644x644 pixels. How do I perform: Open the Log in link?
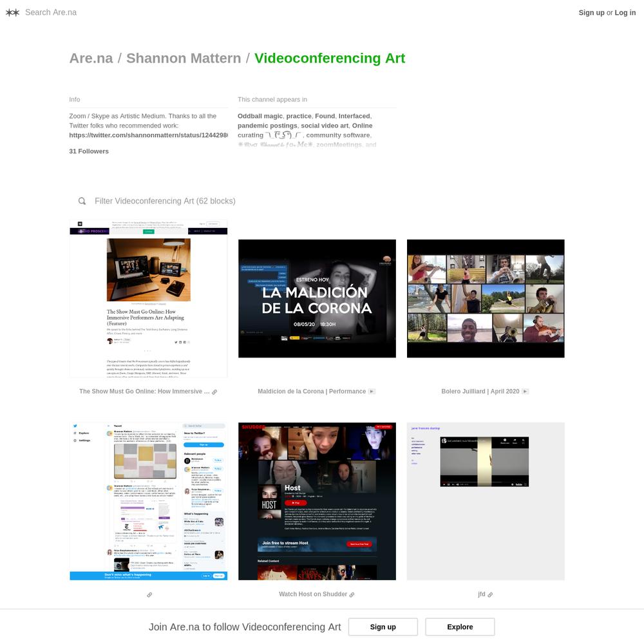pyautogui.click(x=625, y=13)
